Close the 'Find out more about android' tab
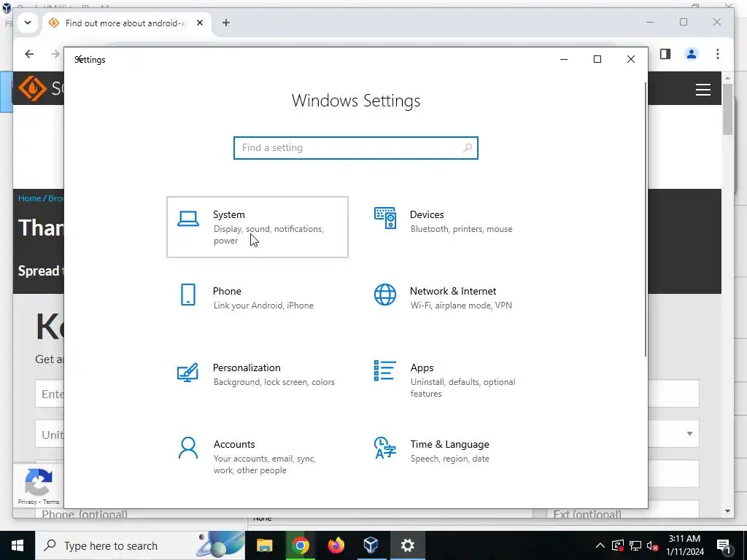747x560 pixels. [200, 23]
